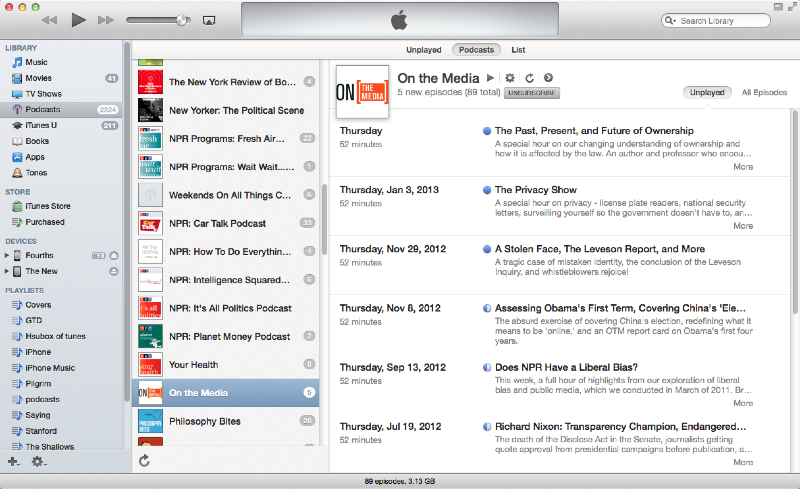Viewport: 800px width, 489px height.
Task: Select Weekends On All Things Considered podcast
Action: pos(226,195)
